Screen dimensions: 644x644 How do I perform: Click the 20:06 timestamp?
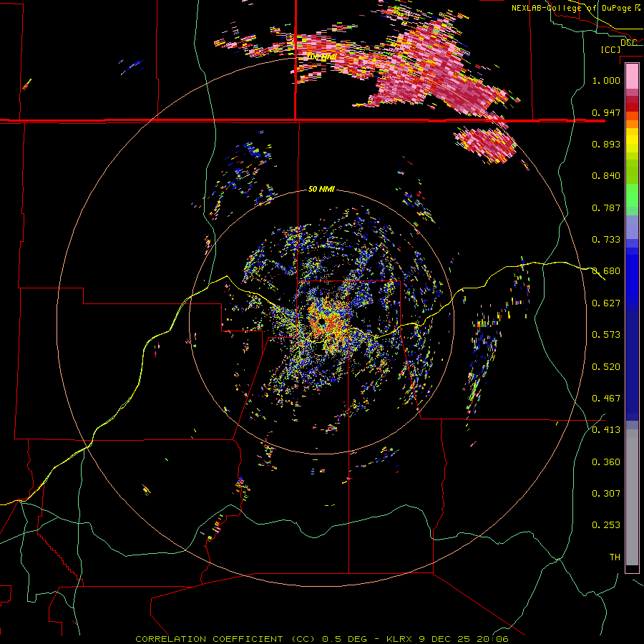[x=492, y=639]
